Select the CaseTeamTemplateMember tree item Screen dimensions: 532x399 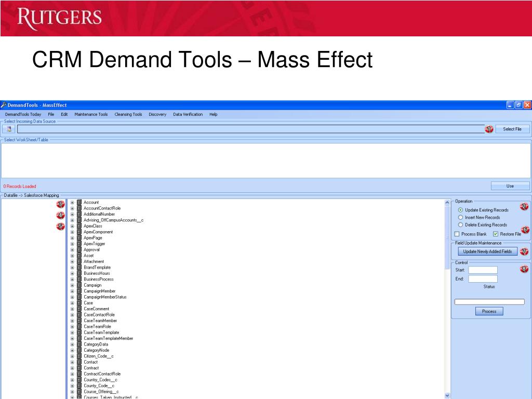108,338
